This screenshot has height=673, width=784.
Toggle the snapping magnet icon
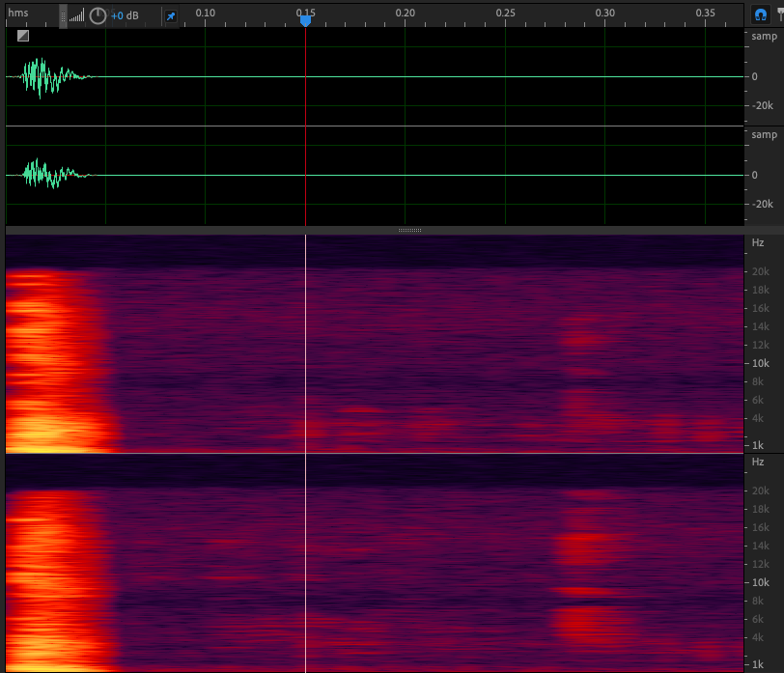point(761,15)
